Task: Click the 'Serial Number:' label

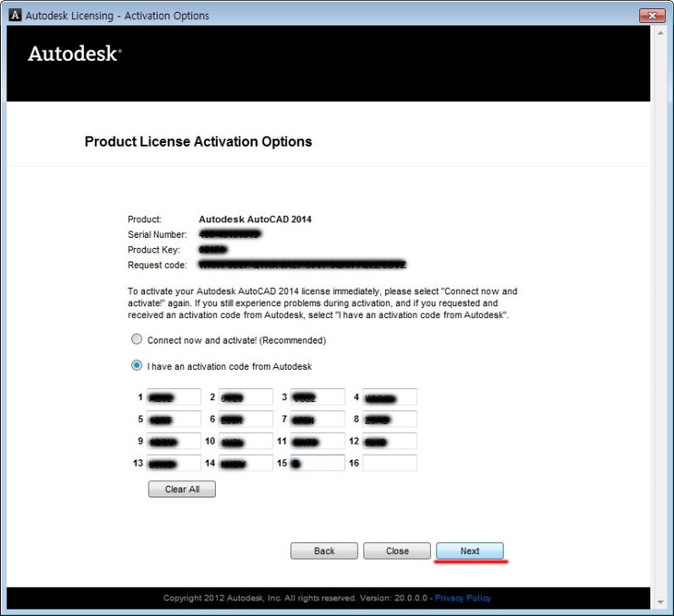Action: [x=158, y=234]
